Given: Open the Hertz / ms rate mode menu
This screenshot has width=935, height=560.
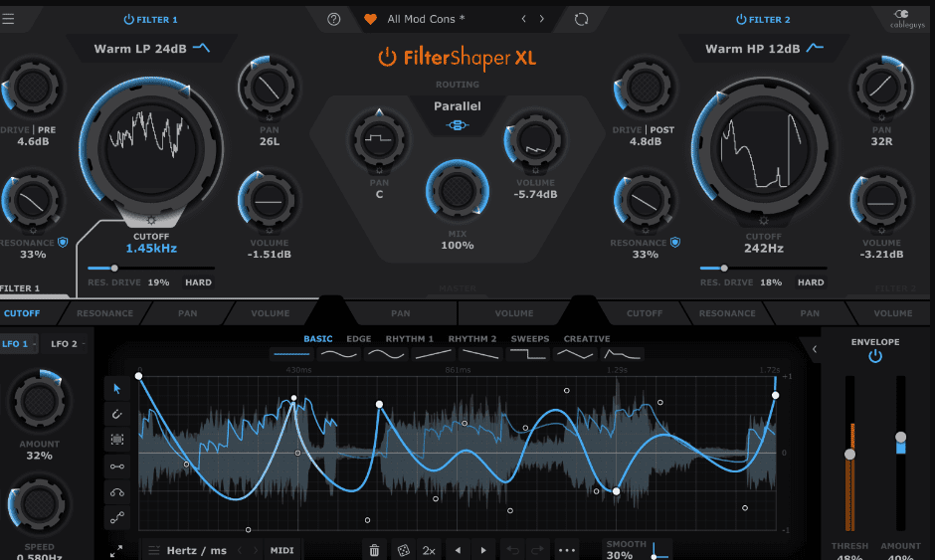Looking at the screenshot, I should [187, 550].
